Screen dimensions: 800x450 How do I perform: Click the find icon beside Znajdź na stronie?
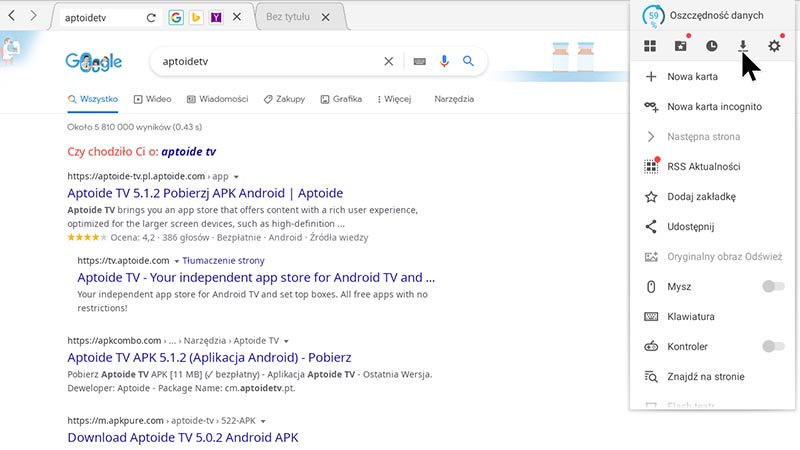651,377
